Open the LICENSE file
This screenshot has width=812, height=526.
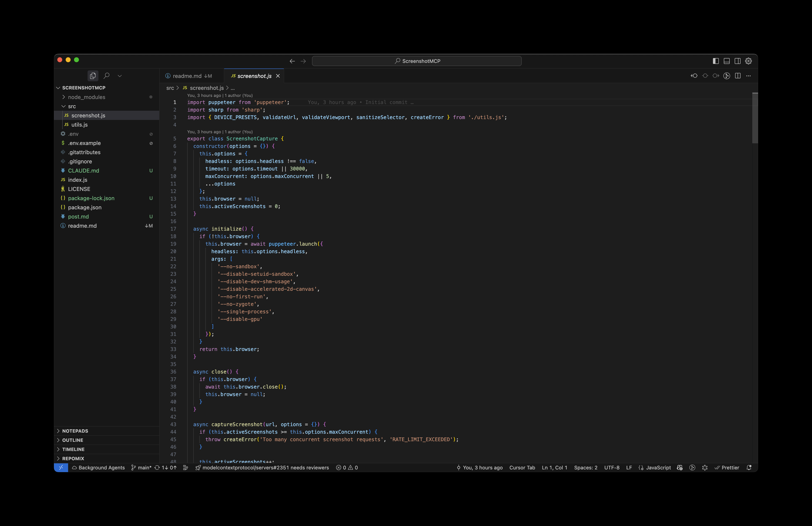107,189
